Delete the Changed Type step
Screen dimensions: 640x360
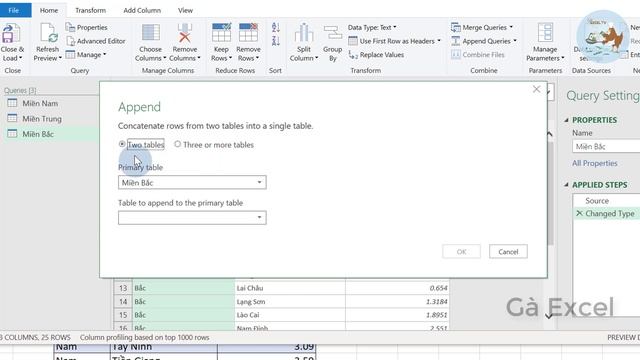click(579, 213)
